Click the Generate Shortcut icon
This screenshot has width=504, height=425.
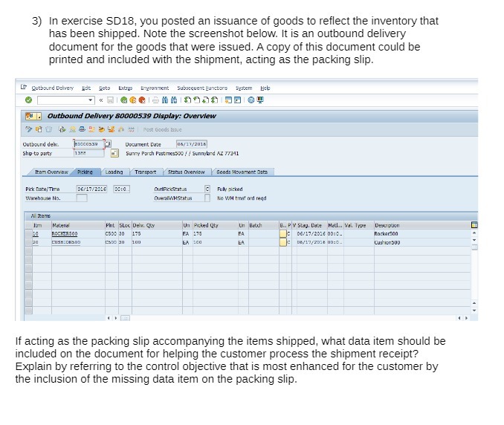pyautogui.click(x=237, y=100)
